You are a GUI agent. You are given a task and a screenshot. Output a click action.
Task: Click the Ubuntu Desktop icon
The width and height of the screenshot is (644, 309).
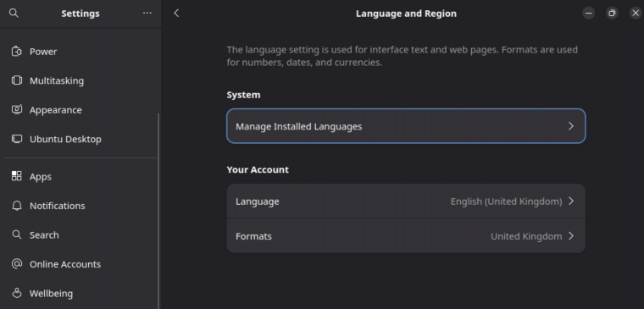(x=16, y=139)
